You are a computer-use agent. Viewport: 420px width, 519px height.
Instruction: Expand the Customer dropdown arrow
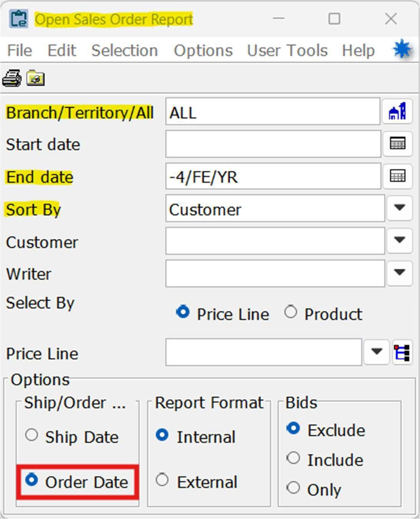pos(399,240)
